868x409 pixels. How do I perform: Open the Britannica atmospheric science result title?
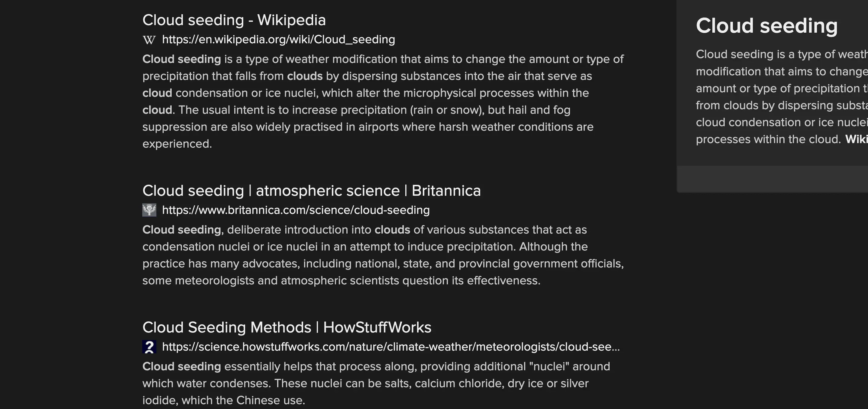click(x=311, y=191)
